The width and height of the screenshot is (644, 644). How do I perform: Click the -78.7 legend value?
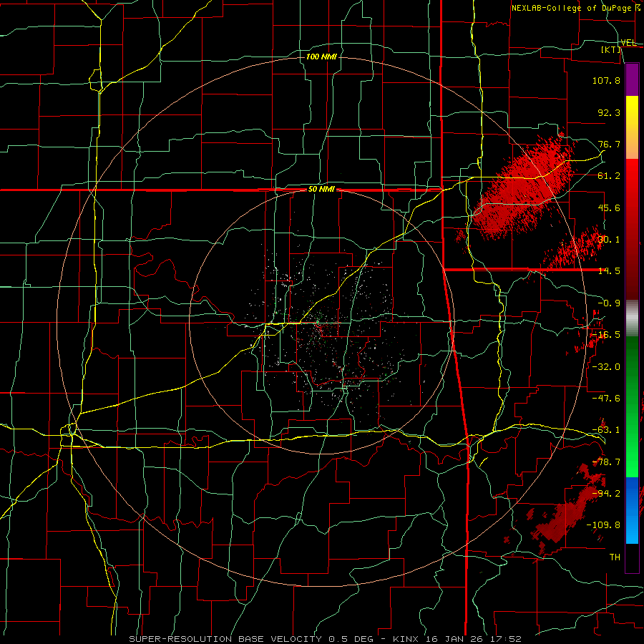[x=606, y=462]
